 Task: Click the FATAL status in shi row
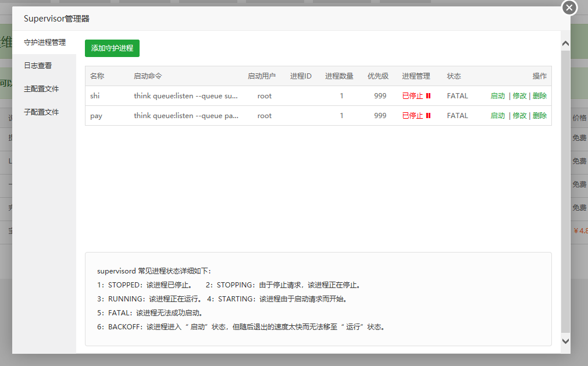click(x=458, y=96)
